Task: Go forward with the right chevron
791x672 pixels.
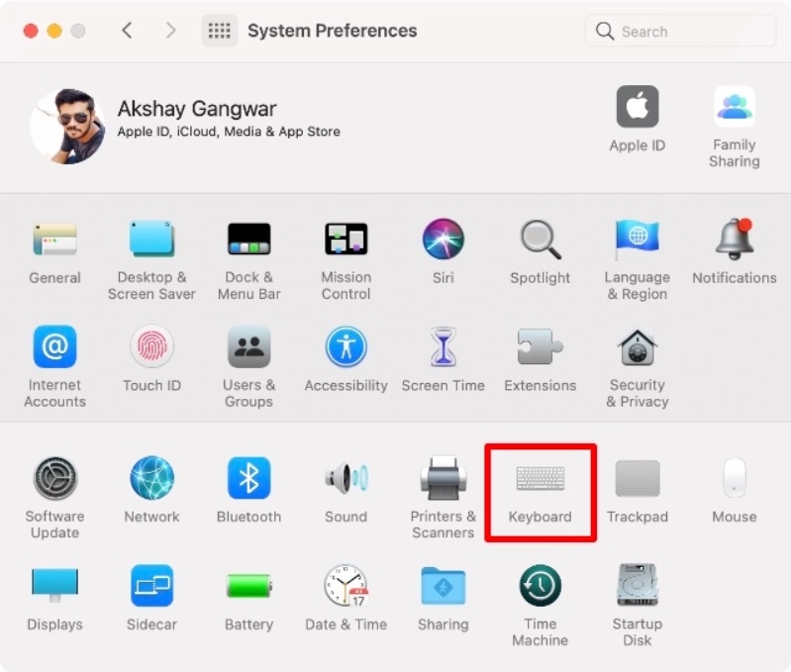Action: [x=170, y=31]
